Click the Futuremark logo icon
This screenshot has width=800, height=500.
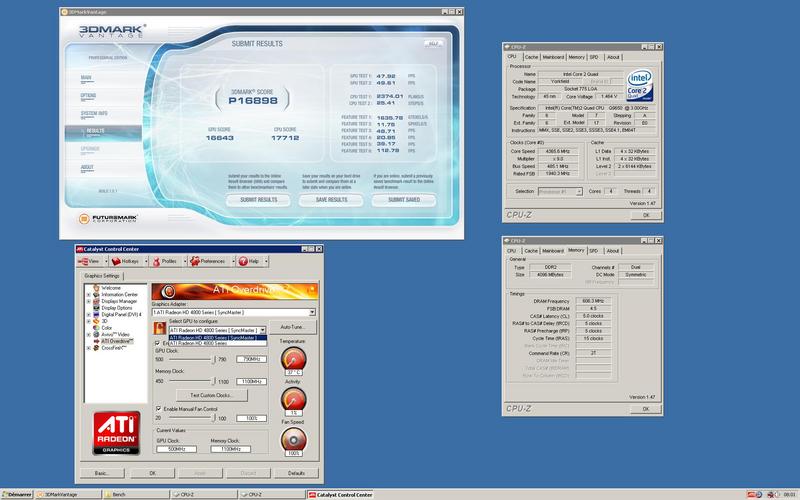click(x=84, y=219)
